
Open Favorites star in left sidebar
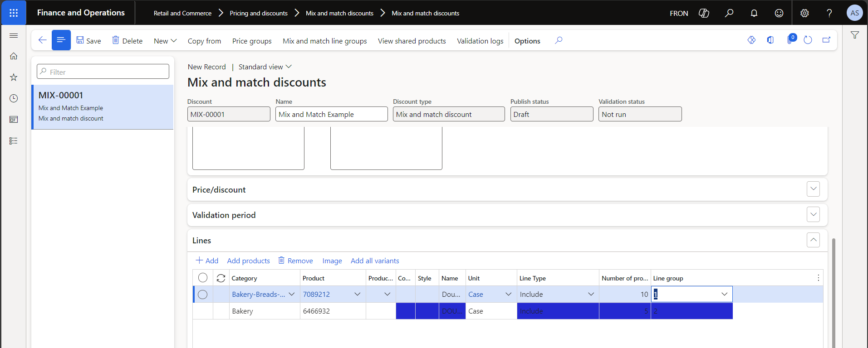(x=14, y=77)
